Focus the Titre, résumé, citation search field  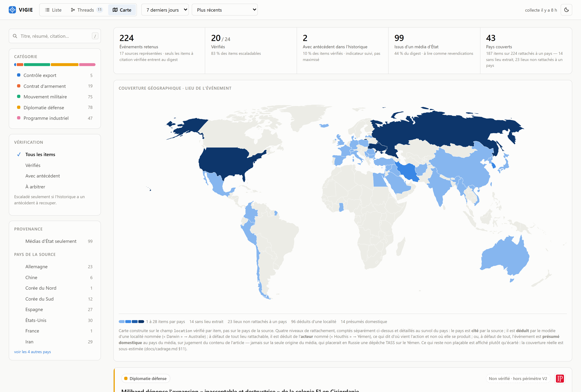point(55,36)
